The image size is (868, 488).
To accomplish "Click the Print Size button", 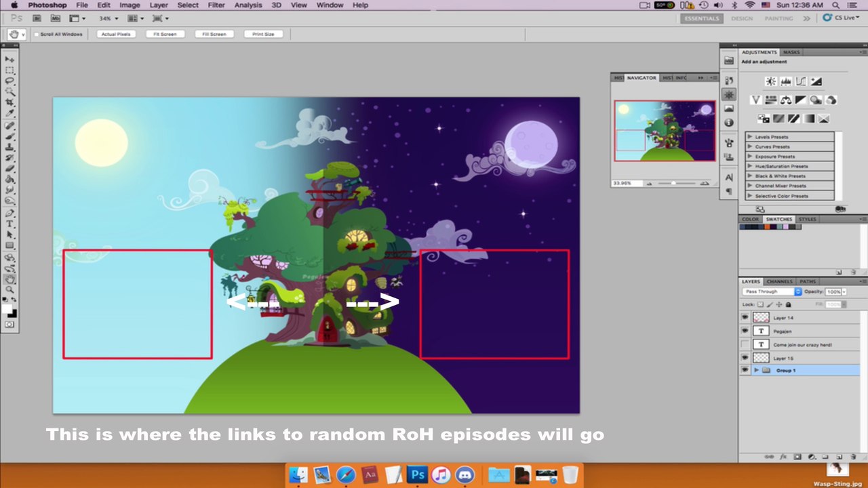I will pos(264,34).
